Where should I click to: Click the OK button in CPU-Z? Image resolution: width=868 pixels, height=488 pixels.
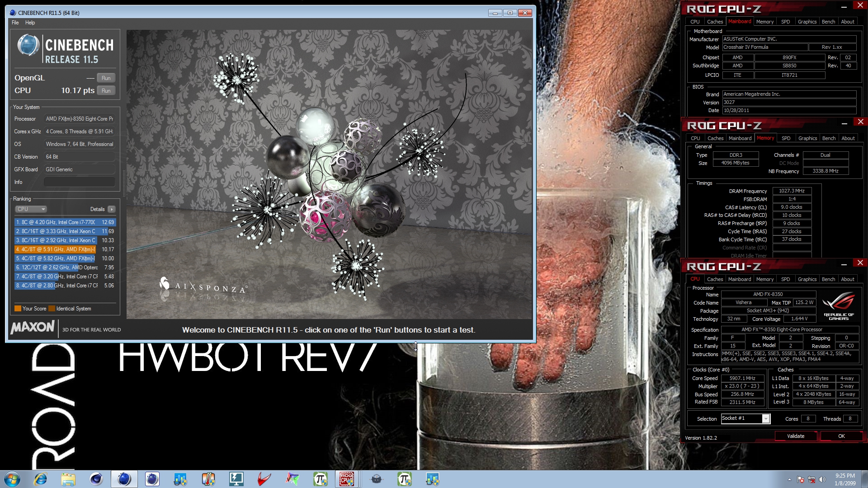(x=841, y=436)
